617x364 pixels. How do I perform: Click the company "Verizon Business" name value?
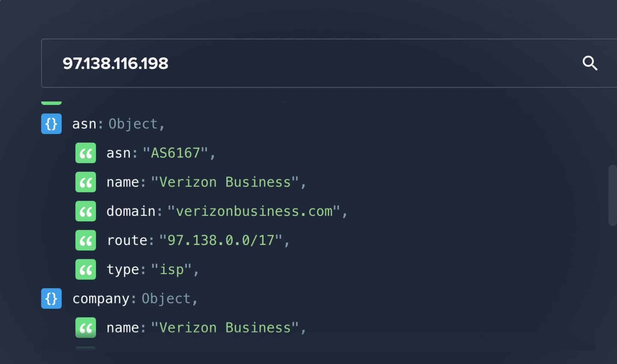(225, 328)
